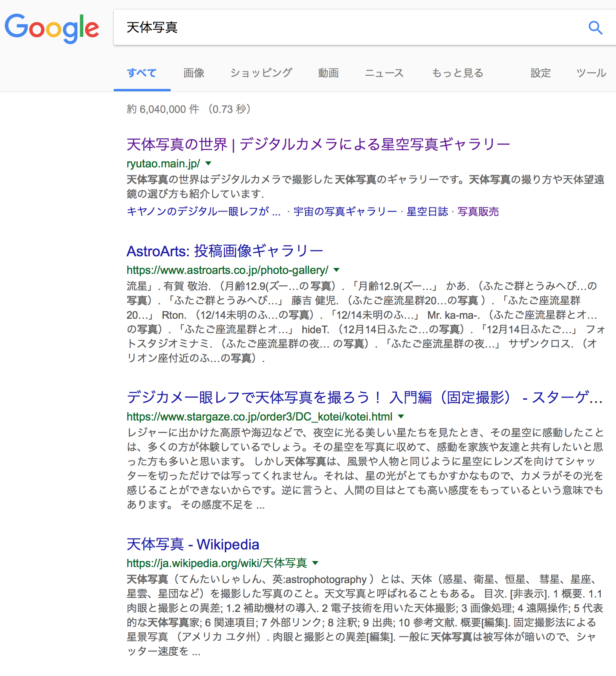Click the ja.wikipedia.org/wiki/天体写真 URL text
Image resolution: width=616 pixels, height=676 pixels.
coord(217,563)
